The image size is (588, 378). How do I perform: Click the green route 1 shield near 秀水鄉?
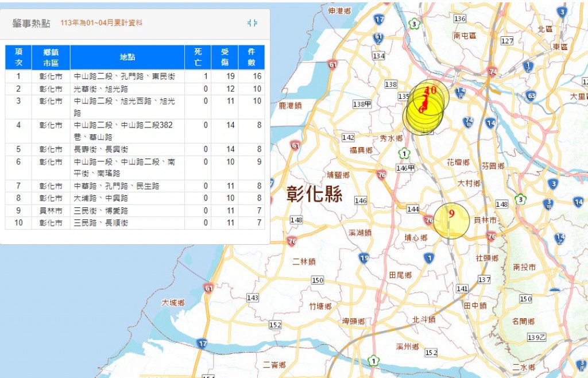405,154
